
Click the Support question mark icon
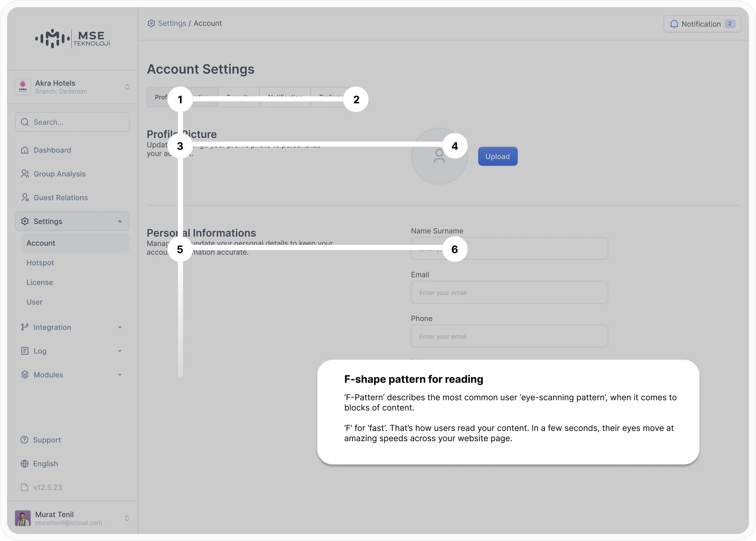click(x=24, y=440)
